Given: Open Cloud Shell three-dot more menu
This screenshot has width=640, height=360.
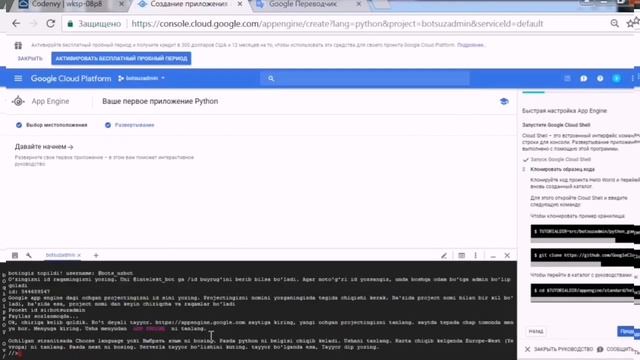Looking at the screenshot, I should pyautogui.click(x=476, y=256).
